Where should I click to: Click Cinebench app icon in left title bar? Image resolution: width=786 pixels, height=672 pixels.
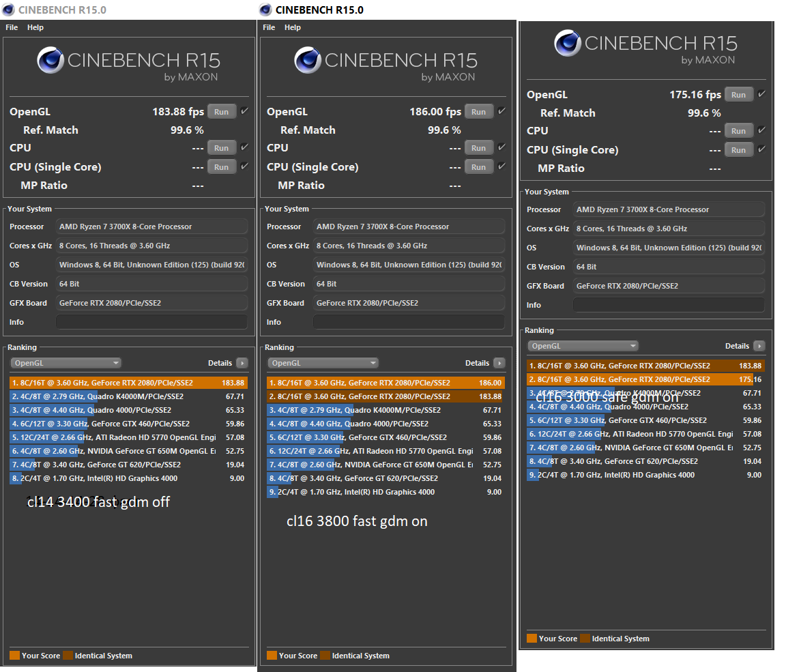(x=8, y=10)
